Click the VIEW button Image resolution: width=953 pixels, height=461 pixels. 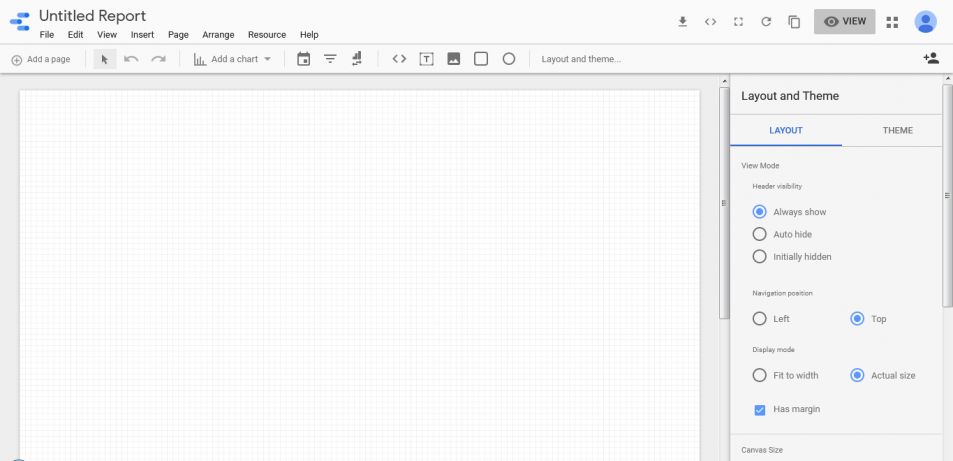[x=844, y=21]
